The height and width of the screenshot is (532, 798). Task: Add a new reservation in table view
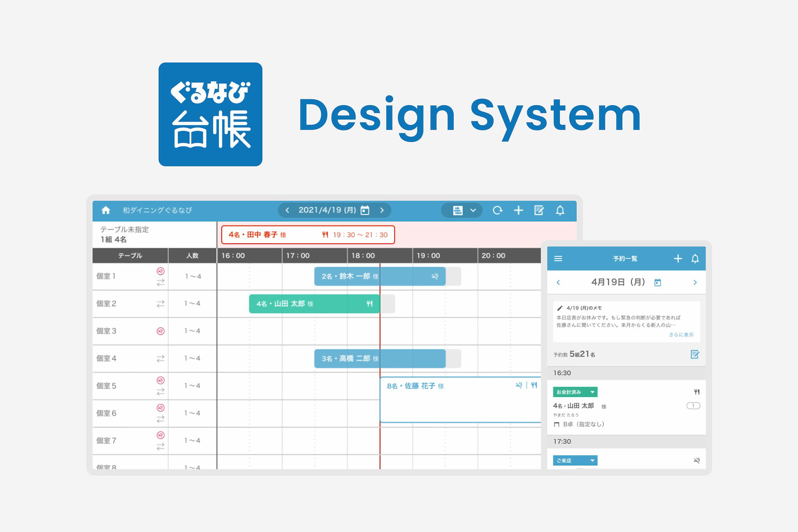click(x=518, y=210)
